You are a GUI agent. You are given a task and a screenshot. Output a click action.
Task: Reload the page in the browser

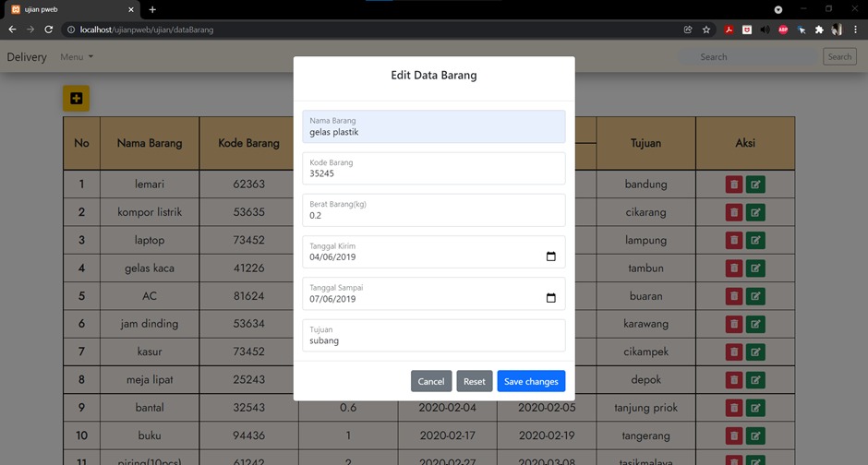click(x=49, y=30)
